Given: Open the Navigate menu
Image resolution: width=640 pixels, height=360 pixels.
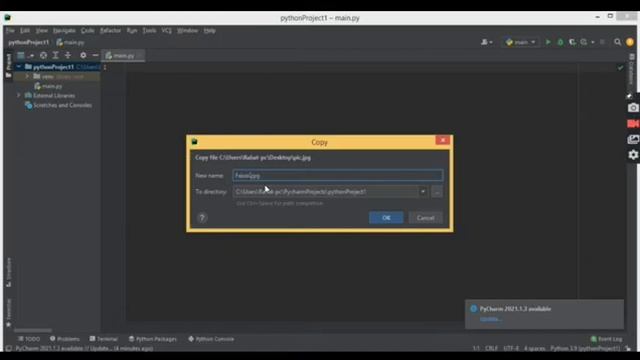Looking at the screenshot, I should [64, 31].
